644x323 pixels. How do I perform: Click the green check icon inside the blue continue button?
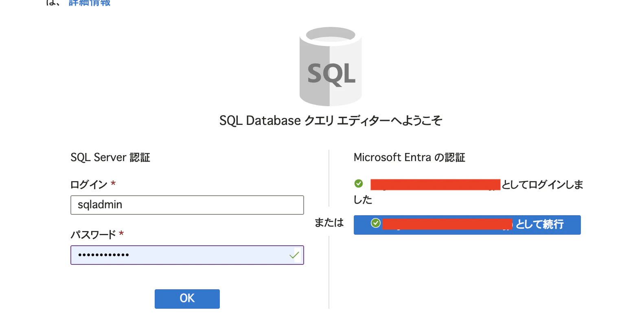[x=375, y=223]
